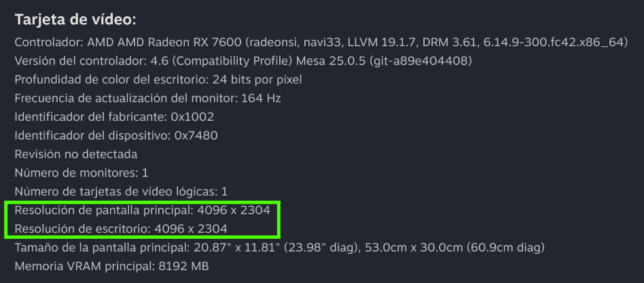
Task: Select the Número de monitores line
Action: 82,172
